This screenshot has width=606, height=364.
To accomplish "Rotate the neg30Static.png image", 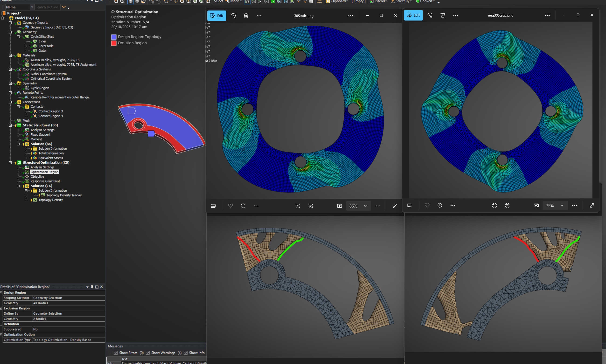I will pyautogui.click(x=430, y=15).
